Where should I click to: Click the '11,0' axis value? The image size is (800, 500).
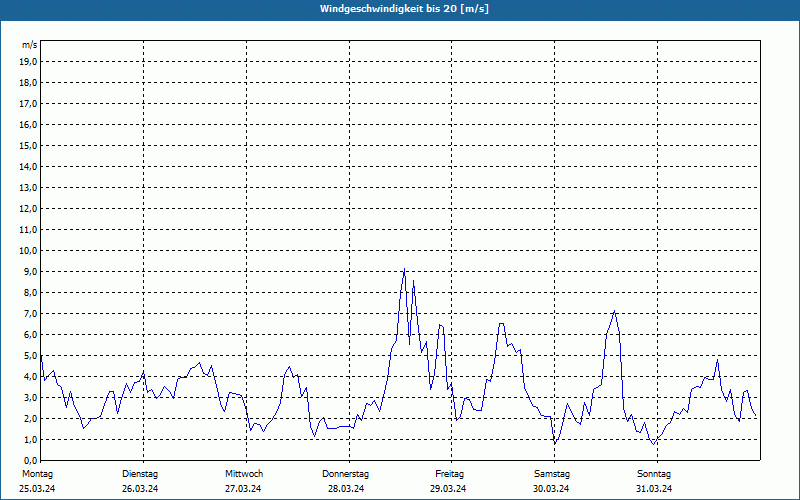28,230
